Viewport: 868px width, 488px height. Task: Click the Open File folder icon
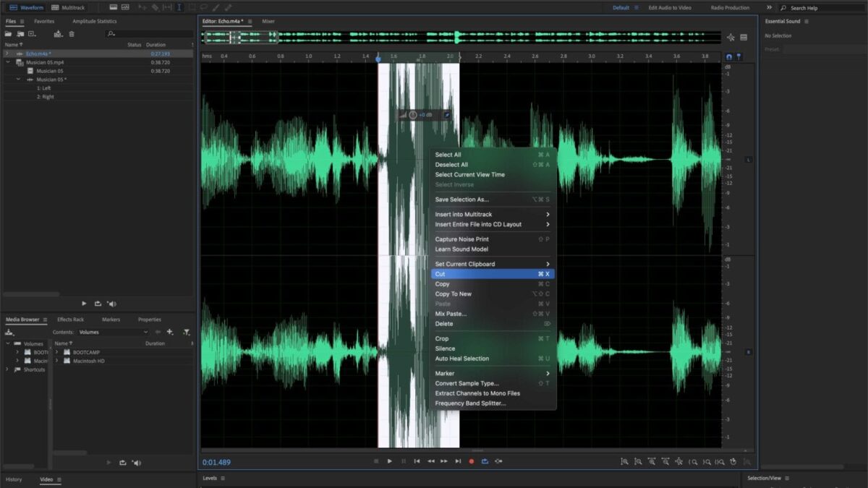point(8,34)
